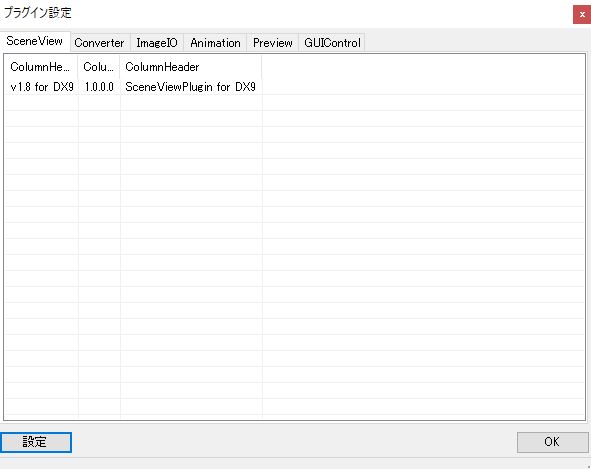The width and height of the screenshot is (591, 469).
Task: Select the ImageIO tab
Action: point(157,43)
